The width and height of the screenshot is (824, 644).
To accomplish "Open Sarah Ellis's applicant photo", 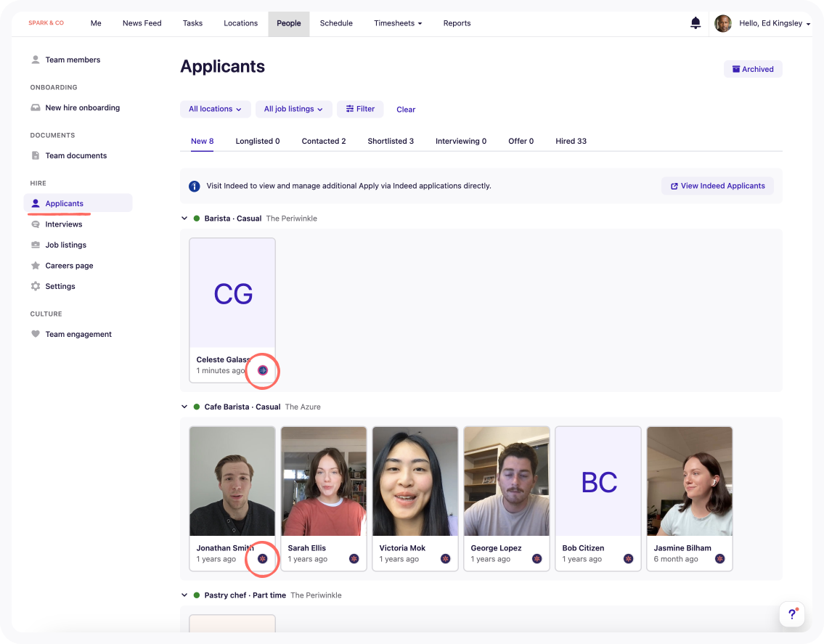I will [324, 481].
